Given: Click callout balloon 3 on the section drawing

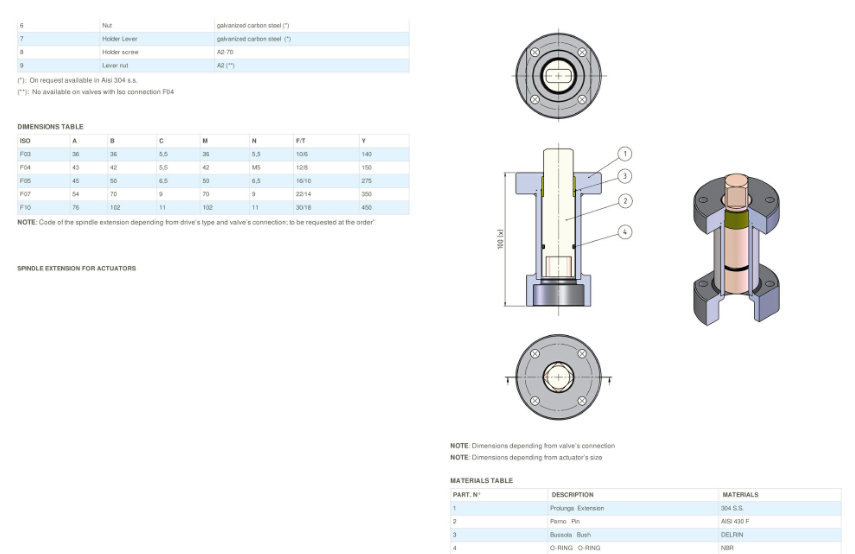Looking at the screenshot, I should click(625, 176).
